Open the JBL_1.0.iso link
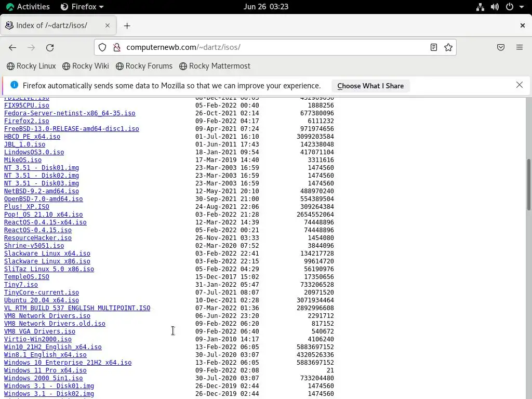The image size is (532, 399). pyautogui.click(x=25, y=144)
